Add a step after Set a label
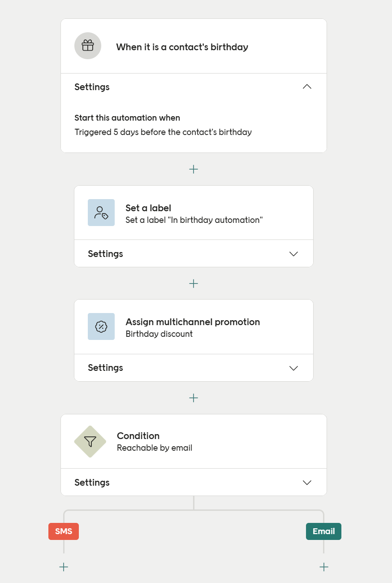 pos(194,283)
